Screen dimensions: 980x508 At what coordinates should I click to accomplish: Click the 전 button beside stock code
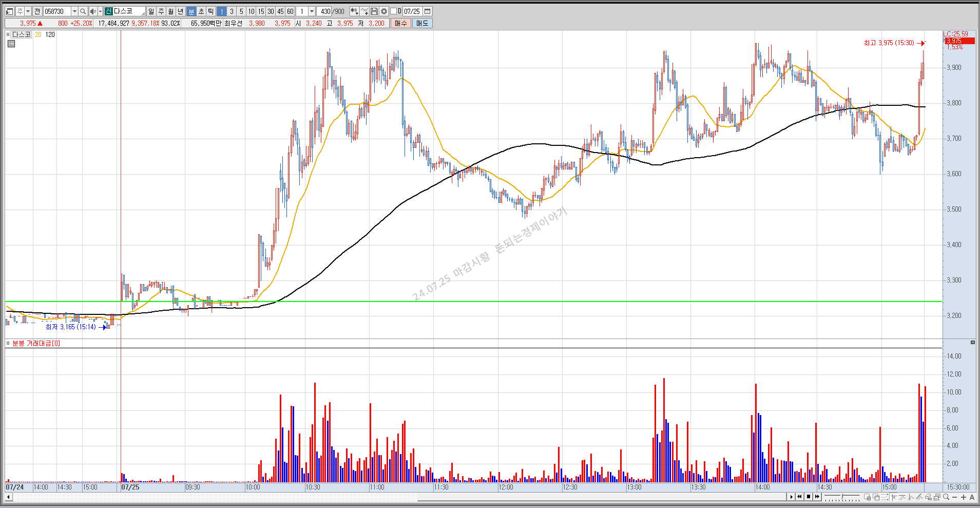tap(37, 11)
